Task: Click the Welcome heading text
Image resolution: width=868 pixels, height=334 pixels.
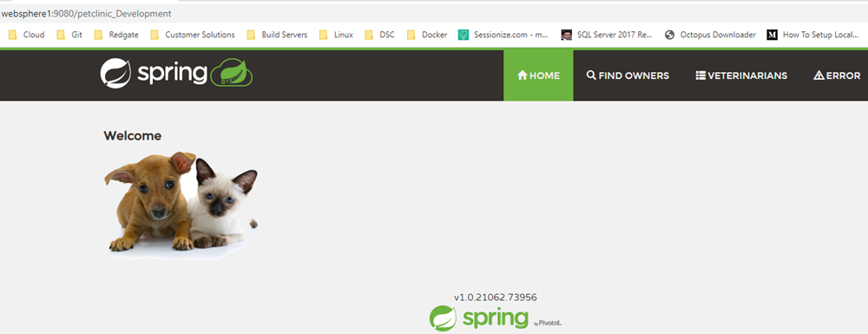Action: click(132, 135)
